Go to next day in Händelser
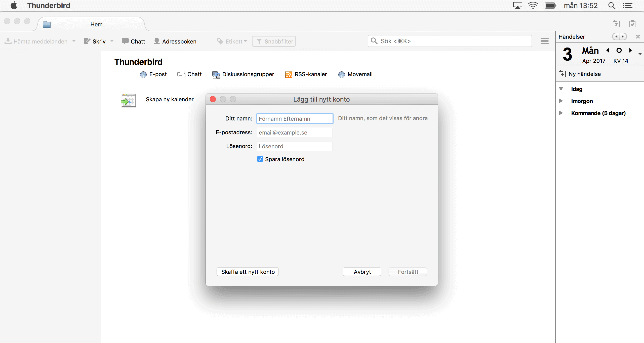 click(630, 50)
